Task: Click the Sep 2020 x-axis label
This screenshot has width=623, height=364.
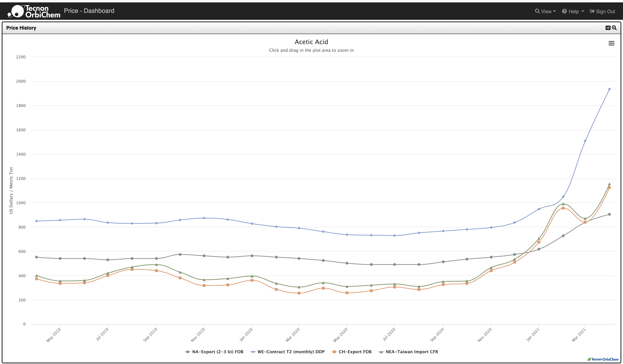Action: point(437,335)
